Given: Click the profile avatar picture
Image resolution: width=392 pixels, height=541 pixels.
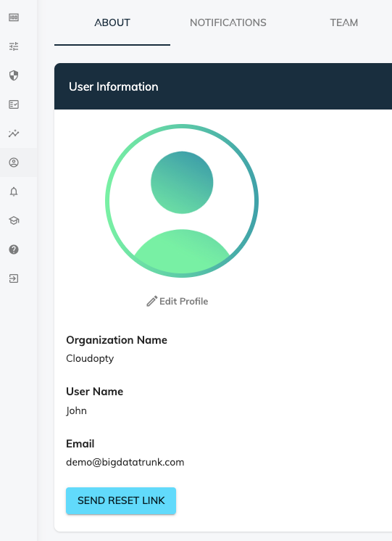Looking at the screenshot, I should click(x=182, y=201).
